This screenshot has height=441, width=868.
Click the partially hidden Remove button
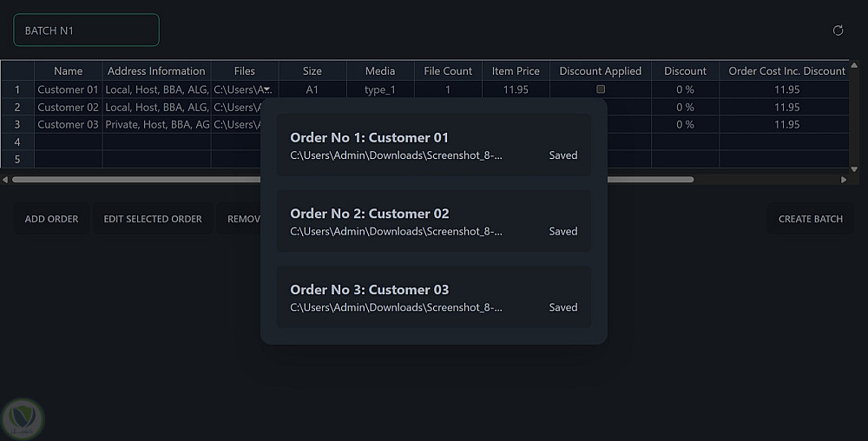point(242,219)
